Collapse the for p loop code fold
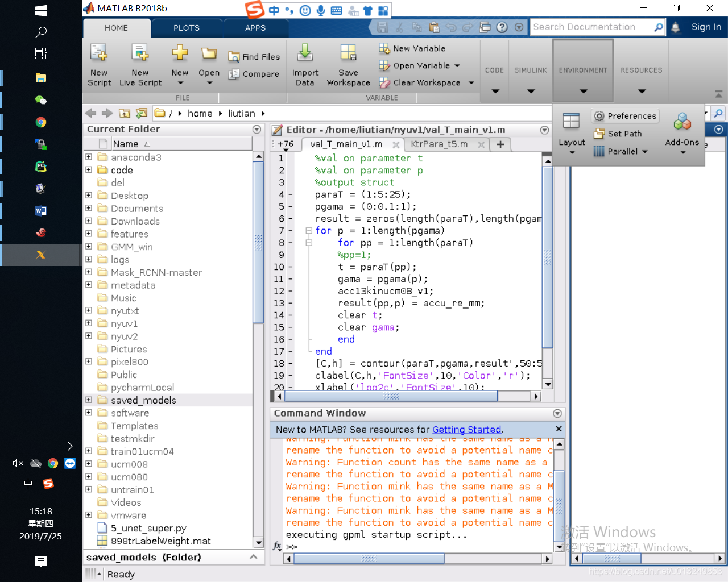The width and height of the screenshot is (728, 582). point(309,231)
